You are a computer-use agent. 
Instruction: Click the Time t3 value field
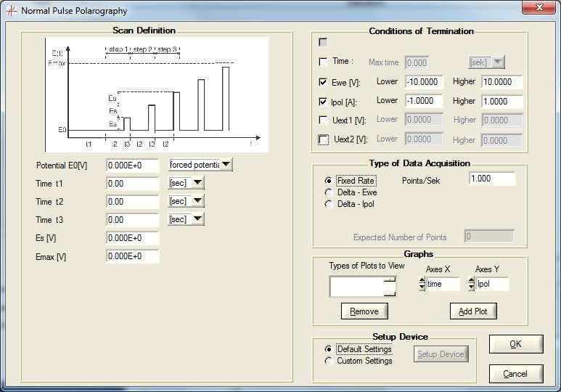tap(133, 220)
